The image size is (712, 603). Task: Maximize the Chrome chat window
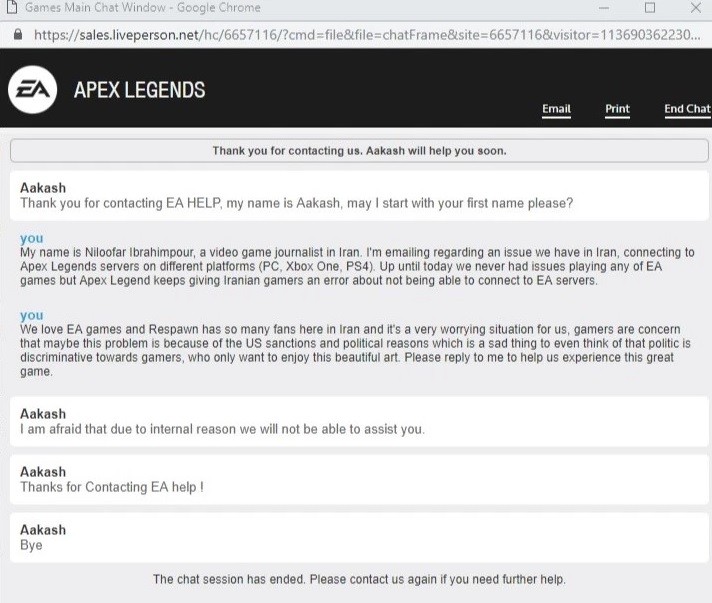click(650, 8)
